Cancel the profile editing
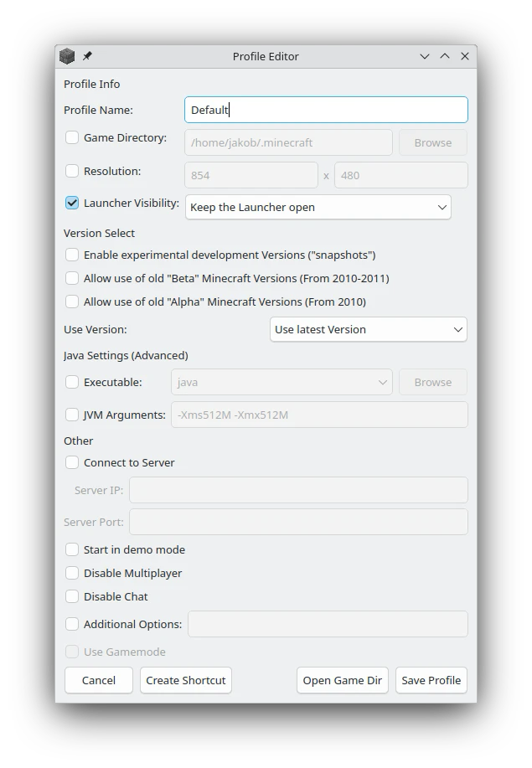 click(99, 680)
